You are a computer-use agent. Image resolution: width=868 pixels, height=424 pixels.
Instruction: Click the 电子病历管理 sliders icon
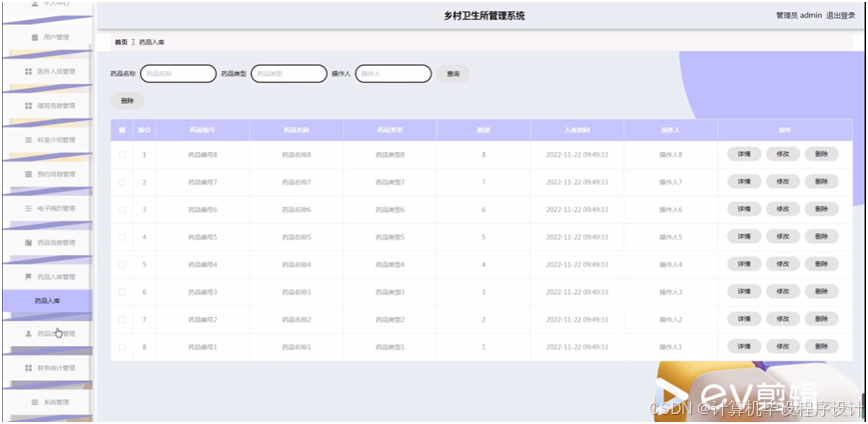click(28, 208)
